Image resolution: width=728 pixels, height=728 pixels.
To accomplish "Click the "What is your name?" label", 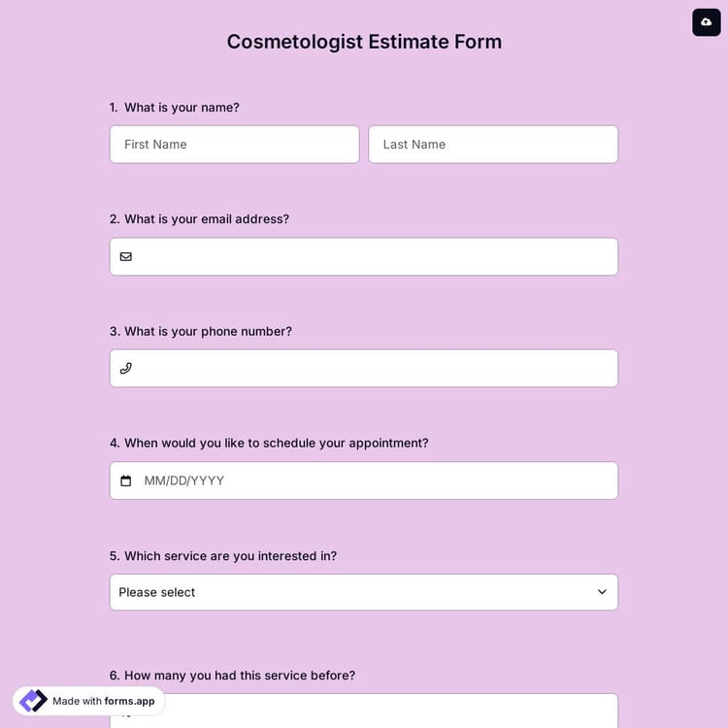I will (x=182, y=107).
